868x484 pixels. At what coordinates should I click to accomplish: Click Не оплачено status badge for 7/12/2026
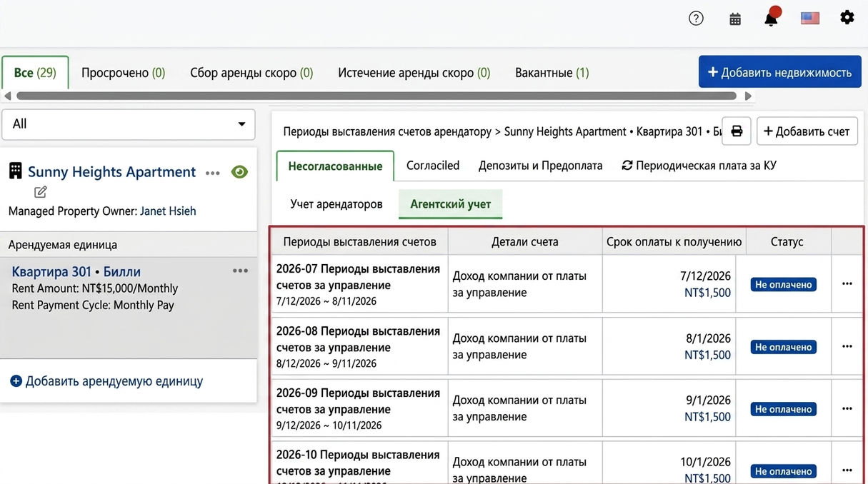784,284
